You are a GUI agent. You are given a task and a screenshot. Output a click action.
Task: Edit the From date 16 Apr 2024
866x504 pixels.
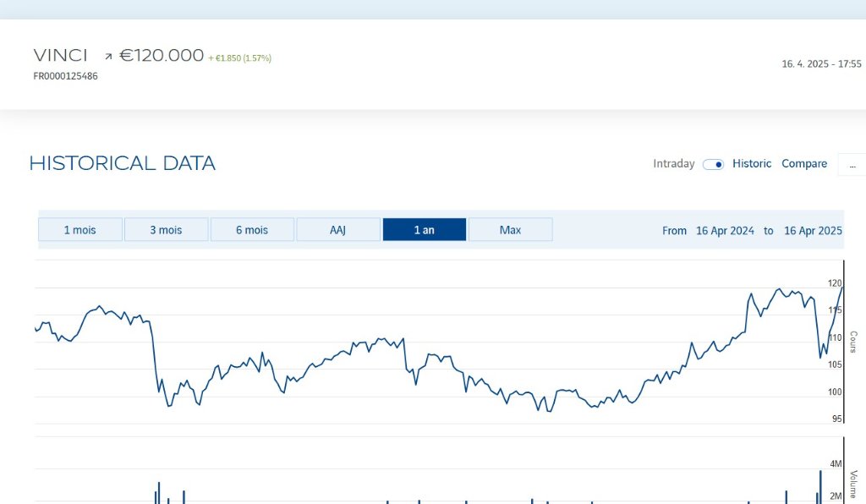point(725,231)
